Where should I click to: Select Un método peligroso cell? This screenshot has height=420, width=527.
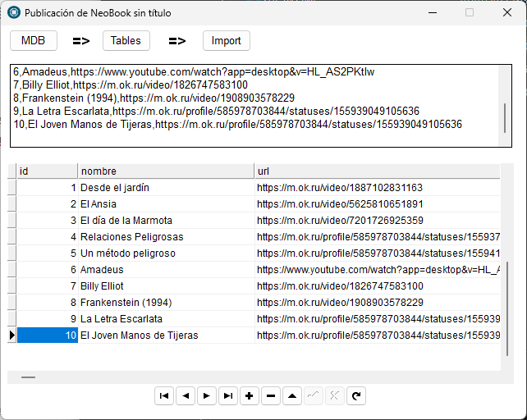coord(166,253)
